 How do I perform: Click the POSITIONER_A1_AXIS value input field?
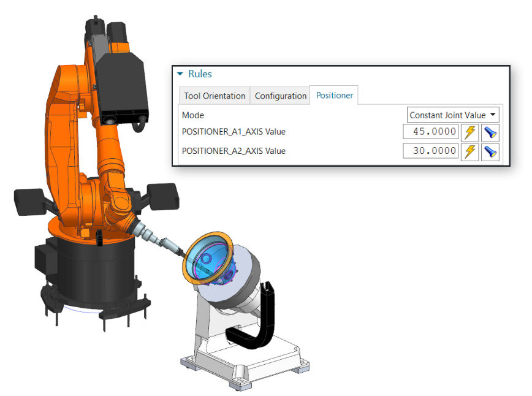[430, 132]
